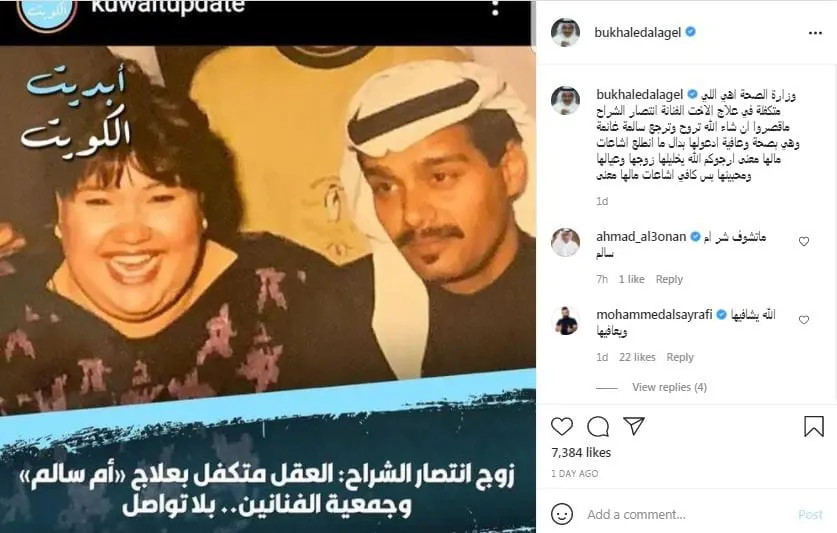
Task: Open comments with the speech bubble icon
Action: point(598,426)
